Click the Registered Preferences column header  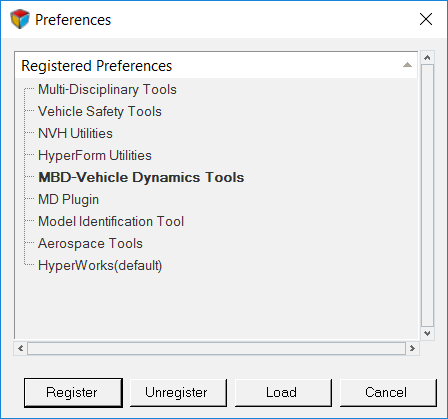point(216,65)
